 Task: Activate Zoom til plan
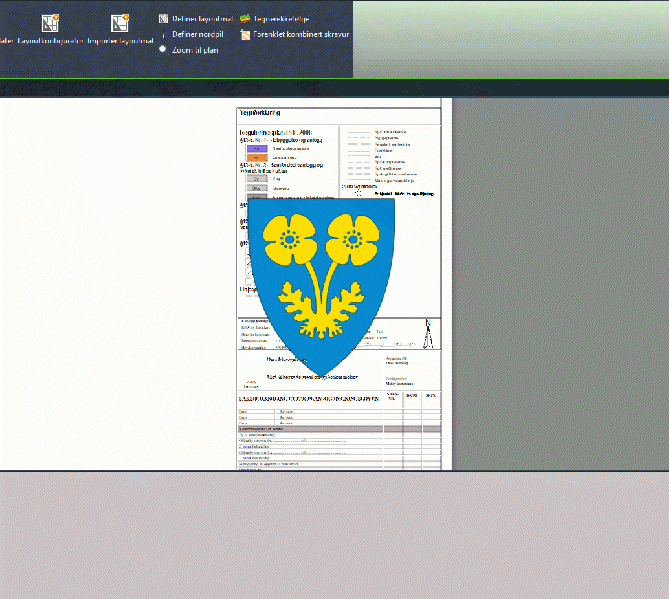pyautogui.click(x=189, y=50)
